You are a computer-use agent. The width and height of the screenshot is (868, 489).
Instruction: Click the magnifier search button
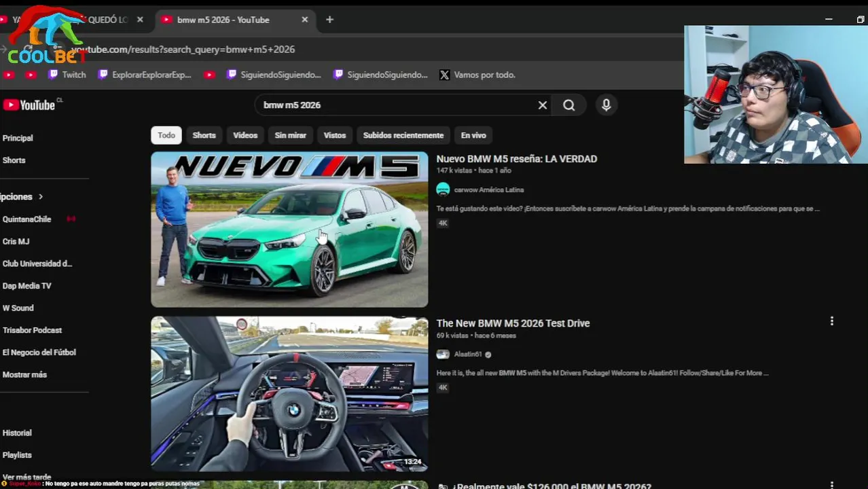click(x=568, y=105)
